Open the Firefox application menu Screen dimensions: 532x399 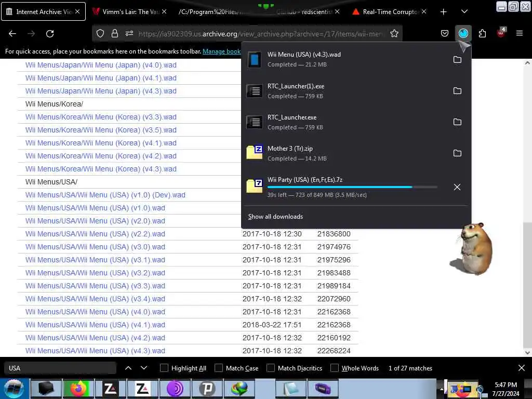tap(520, 34)
